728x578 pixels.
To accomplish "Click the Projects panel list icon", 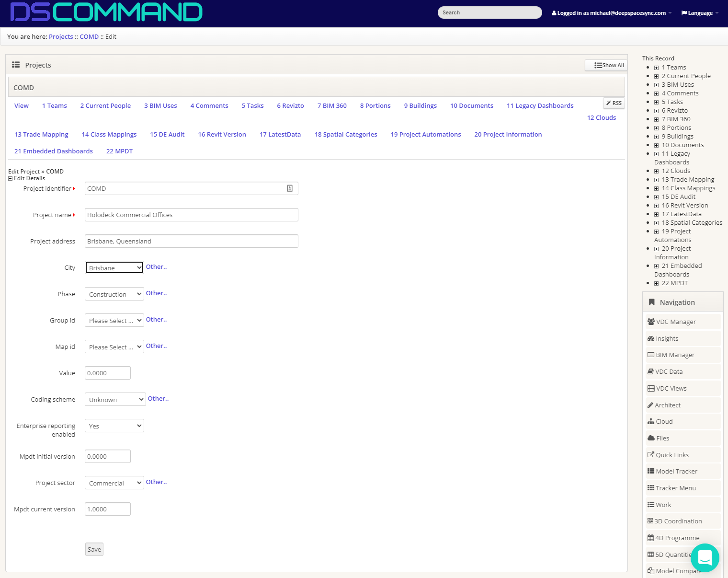I will click(x=16, y=65).
